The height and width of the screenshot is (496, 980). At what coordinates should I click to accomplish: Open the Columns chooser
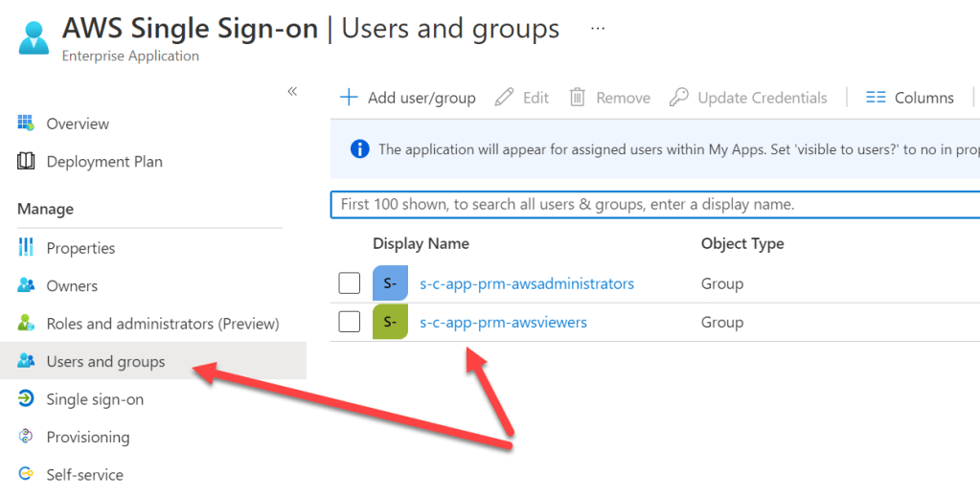(x=909, y=98)
